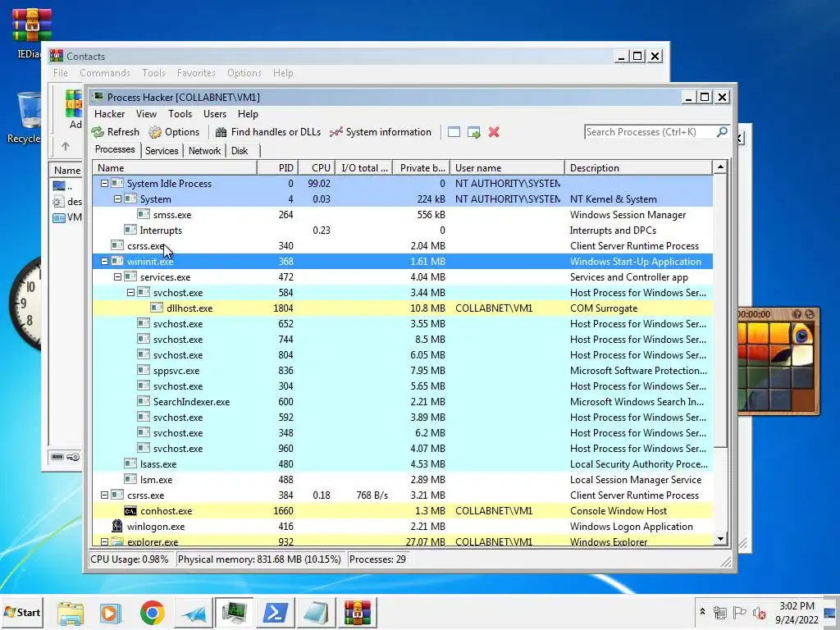Screen dimensions: 840x630
Task: Open Windows Explorer from taskbar
Action: point(71,613)
